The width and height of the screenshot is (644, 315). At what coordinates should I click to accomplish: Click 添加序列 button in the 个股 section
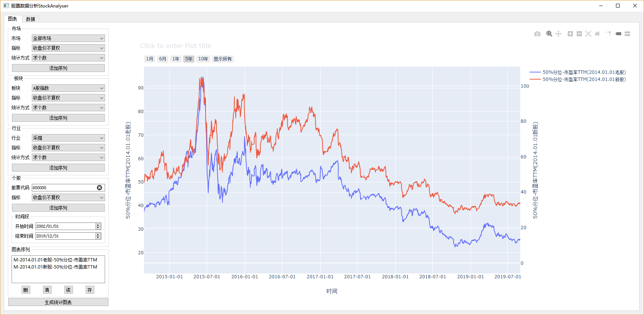click(x=58, y=208)
